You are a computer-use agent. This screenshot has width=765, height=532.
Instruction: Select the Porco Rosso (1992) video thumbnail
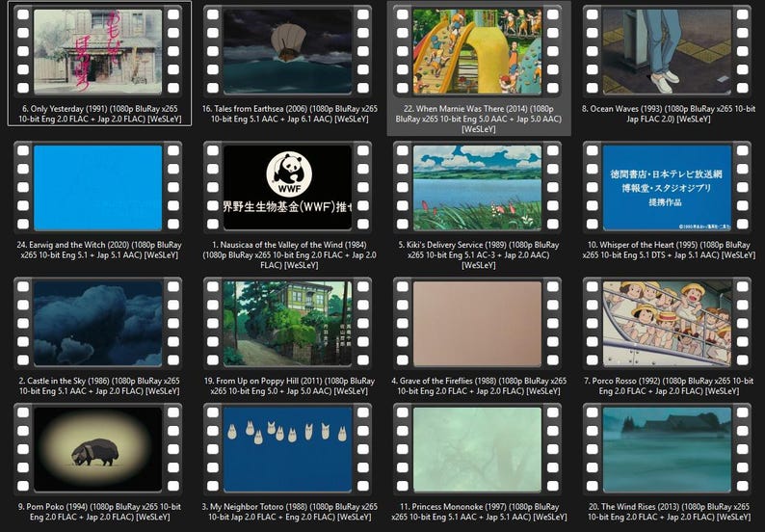(667, 323)
